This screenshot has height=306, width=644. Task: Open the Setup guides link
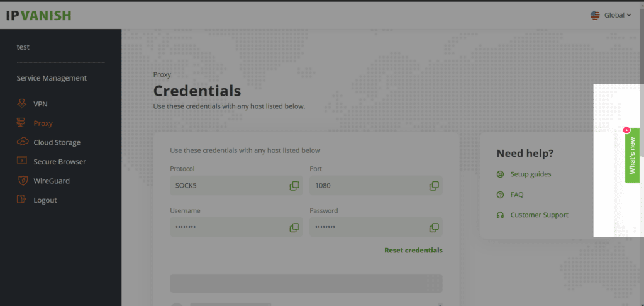click(530, 174)
